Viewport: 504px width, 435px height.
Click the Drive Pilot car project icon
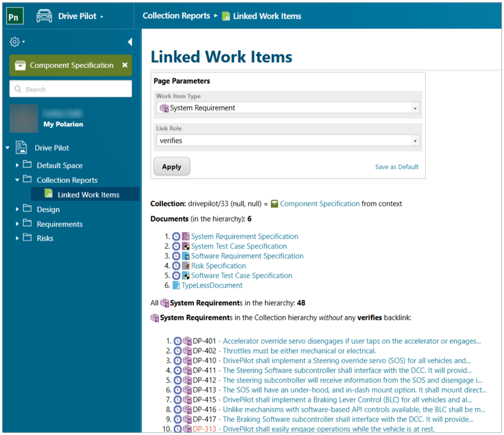(44, 16)
